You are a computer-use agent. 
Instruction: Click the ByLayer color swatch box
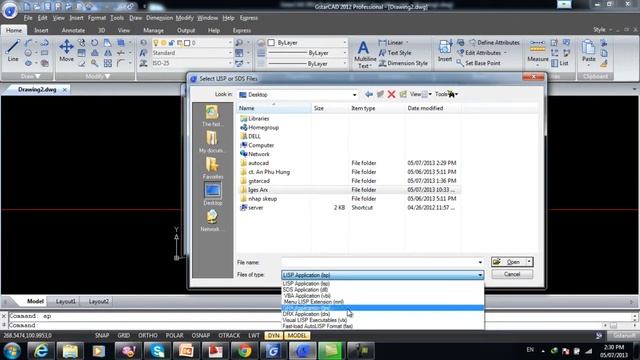271,42
